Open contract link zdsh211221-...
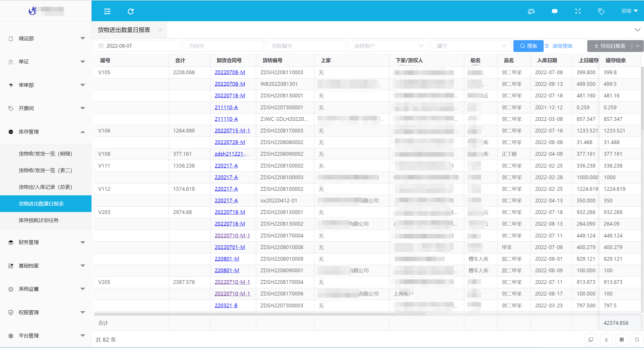 pos(232,154)
